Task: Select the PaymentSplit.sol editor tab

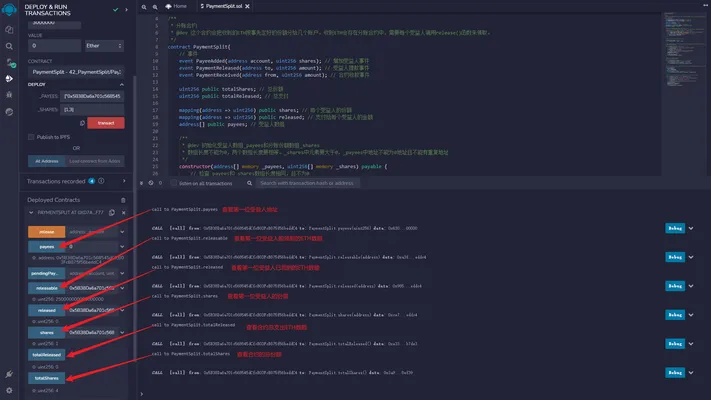Action: coord(222,6)
